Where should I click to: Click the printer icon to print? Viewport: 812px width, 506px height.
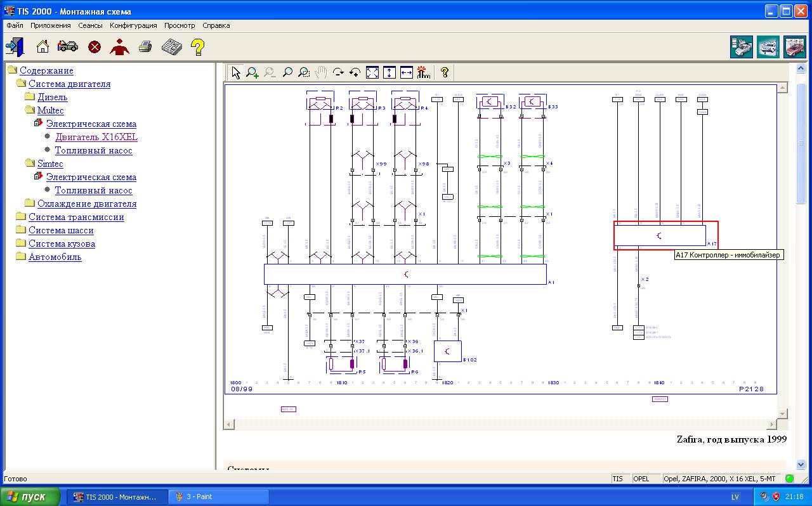145,46
